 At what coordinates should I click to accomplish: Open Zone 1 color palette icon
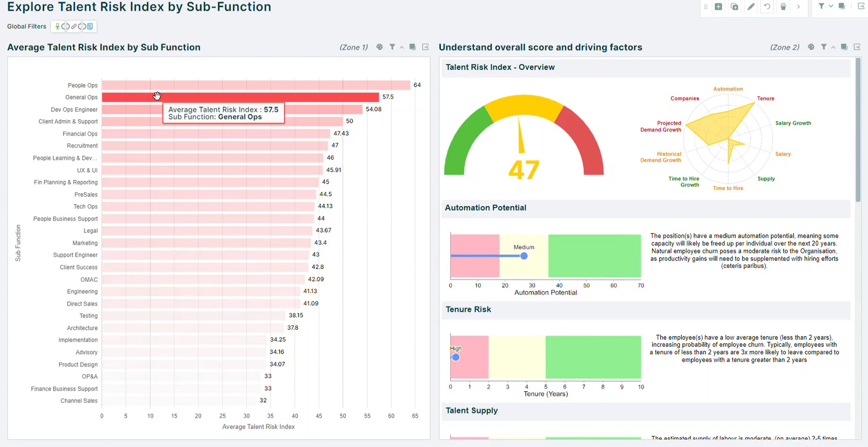pos(379,47)
